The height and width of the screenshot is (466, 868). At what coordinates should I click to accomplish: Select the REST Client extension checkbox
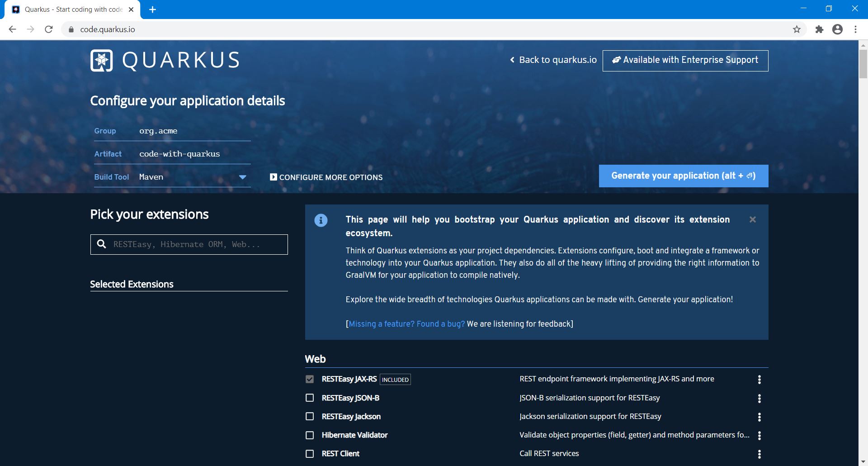310,453
